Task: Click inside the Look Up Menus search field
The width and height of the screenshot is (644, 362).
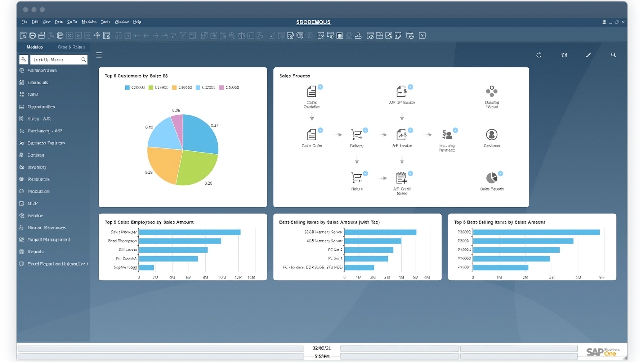Action: (56, 59)
